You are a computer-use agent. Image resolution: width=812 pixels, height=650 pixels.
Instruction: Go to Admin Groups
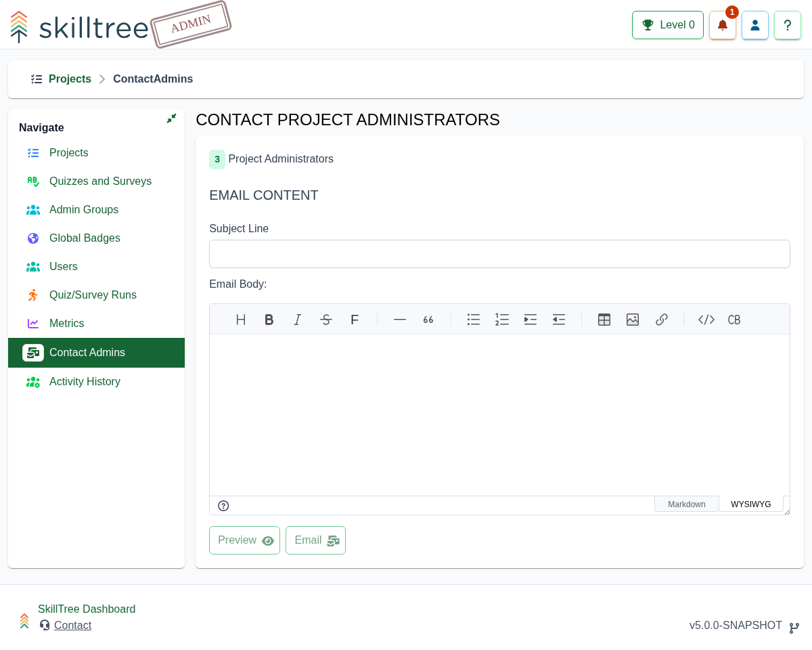96,210
